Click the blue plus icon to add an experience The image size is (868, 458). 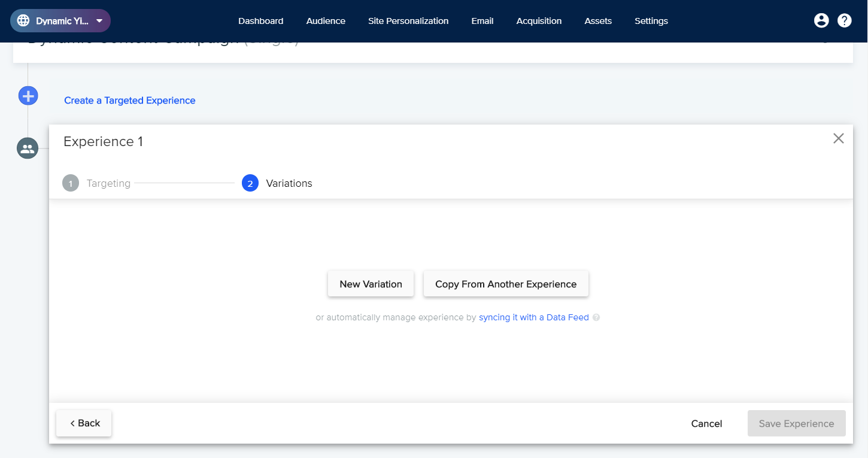pyautogui.click(x=28, y=95)
